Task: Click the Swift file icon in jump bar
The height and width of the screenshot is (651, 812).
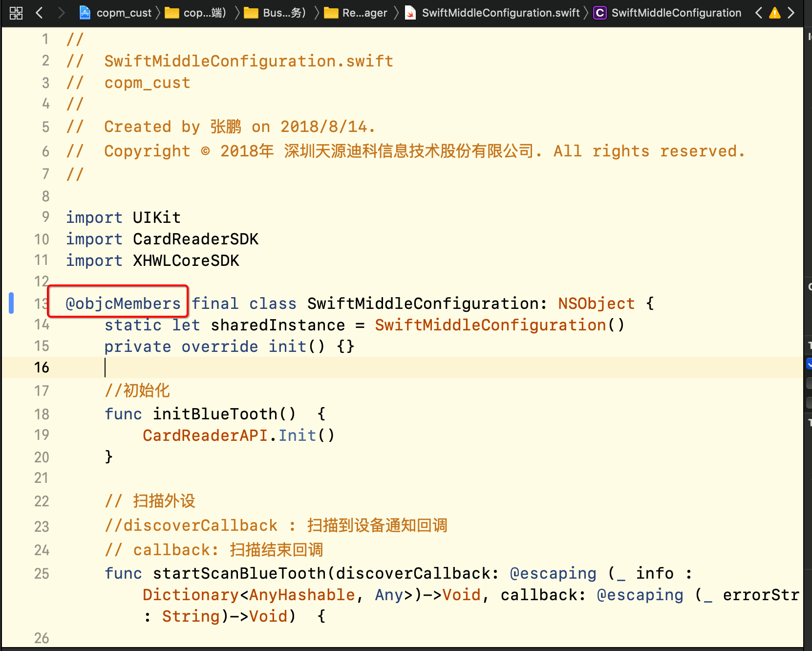Action: tap(411, 13)
